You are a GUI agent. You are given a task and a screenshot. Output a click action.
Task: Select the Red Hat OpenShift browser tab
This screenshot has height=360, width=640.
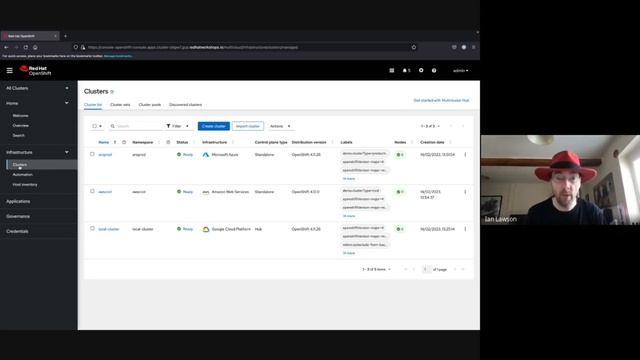pyautogui.click(x=30, y=36)
